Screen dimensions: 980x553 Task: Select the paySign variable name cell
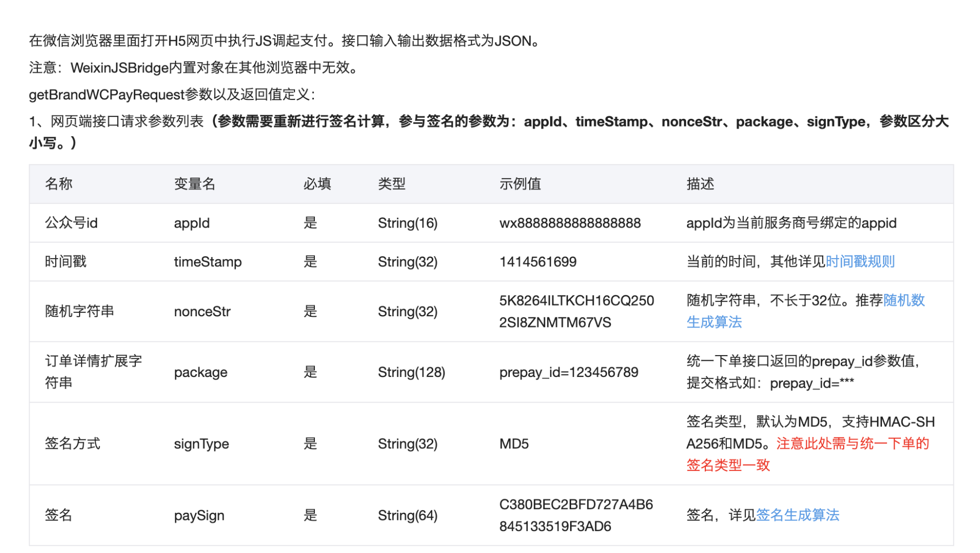click(199, 515)
